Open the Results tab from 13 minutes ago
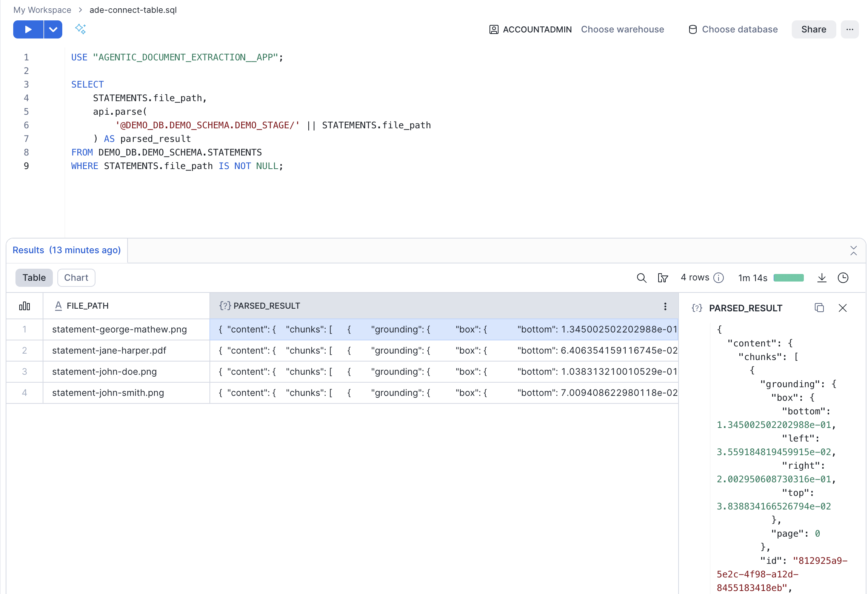This screenshot has width=868, height=594. [66, 250]
